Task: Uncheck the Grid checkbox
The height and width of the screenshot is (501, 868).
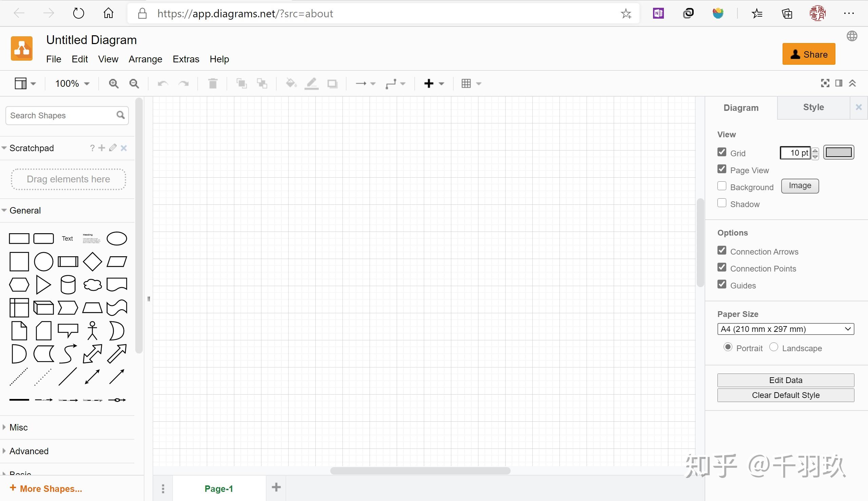Action: [722, 152]
